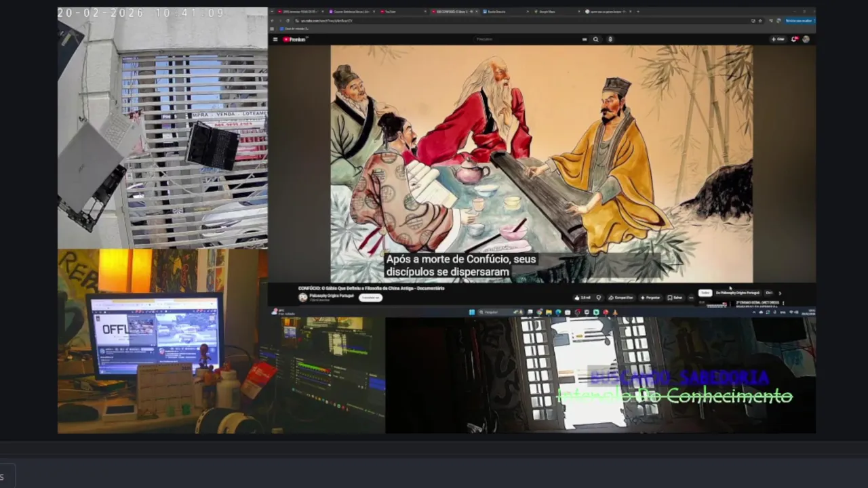Click the Criar create button

point(778,39)
